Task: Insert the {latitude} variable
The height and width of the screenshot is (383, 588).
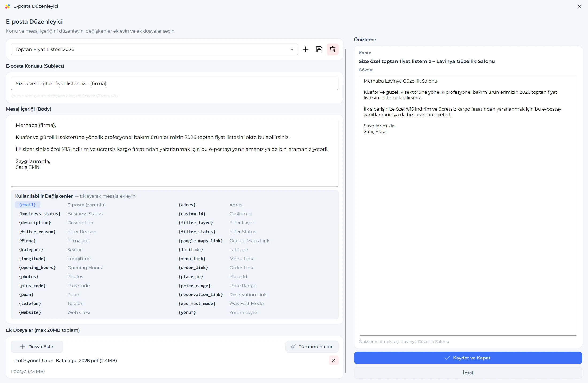Action: tap(191, 250)
